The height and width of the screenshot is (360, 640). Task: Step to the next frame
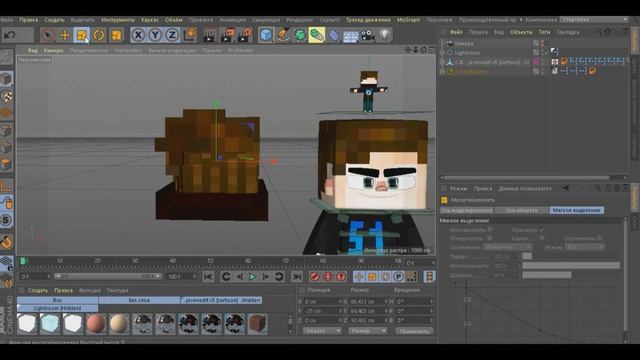coord(266,277)
